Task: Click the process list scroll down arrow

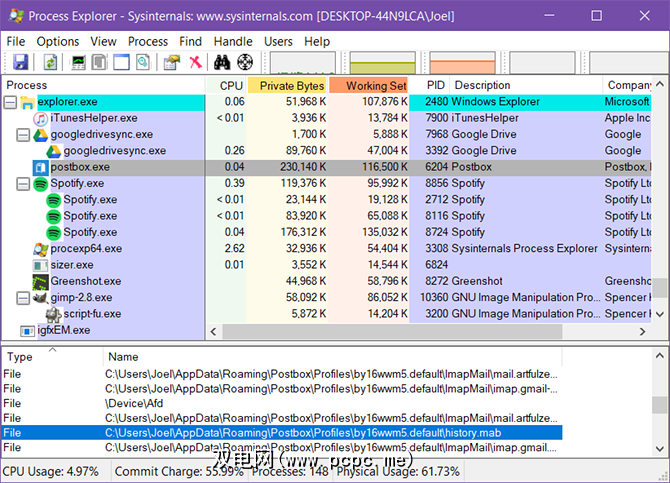Action: tap(660, 314)
